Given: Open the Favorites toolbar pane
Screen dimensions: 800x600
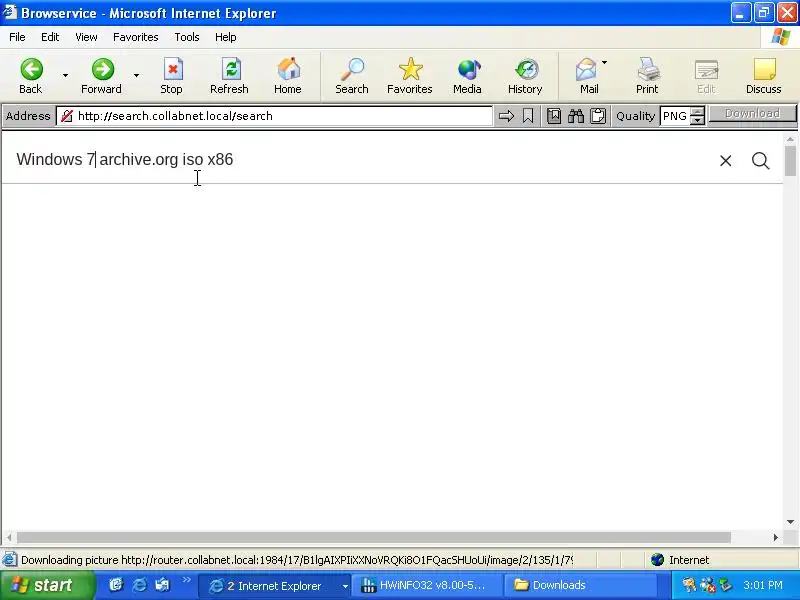Looking at the screenshot, I should 410,76.
